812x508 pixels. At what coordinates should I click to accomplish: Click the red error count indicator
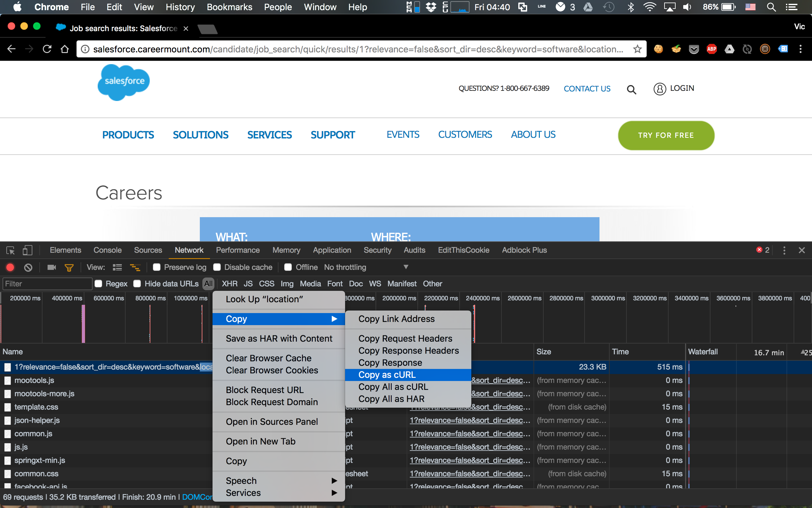[x=763, y=250]
